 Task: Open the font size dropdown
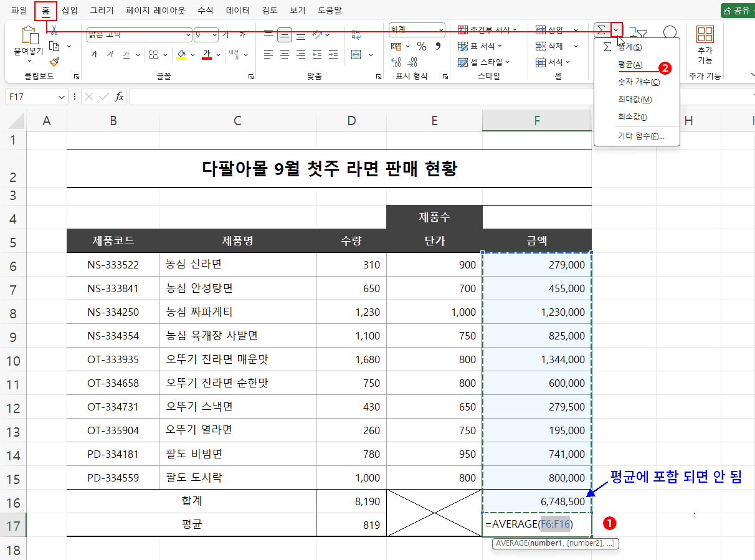point(215,34)
